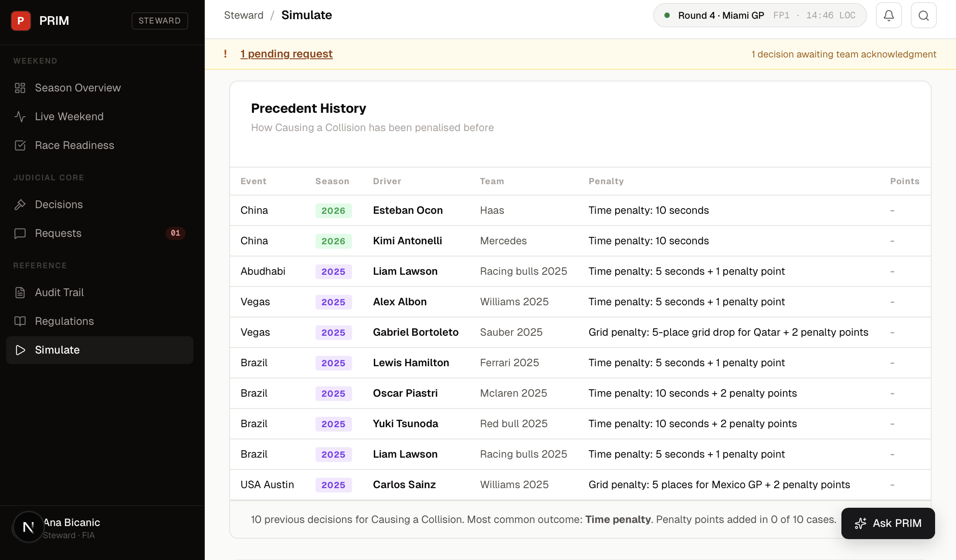Screen dimensions: 956x560
Task: Select the Season Overview grid icon
Action: [x=20, y=88]
